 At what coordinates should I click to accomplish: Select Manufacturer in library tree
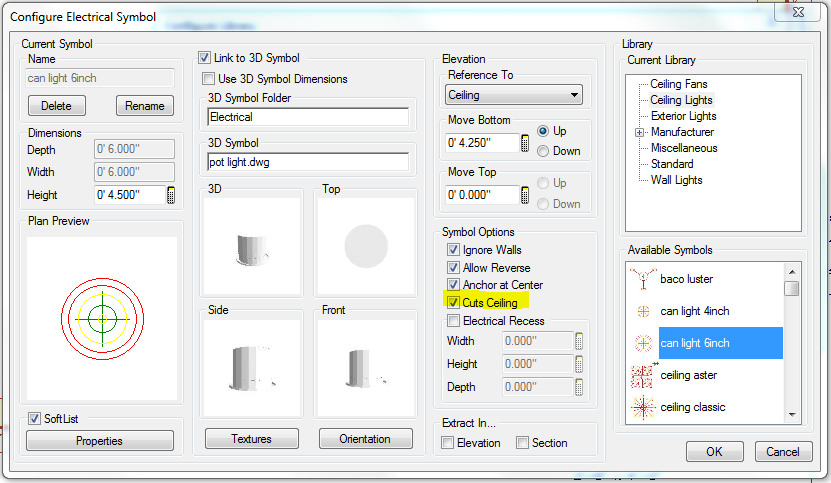click(x=682, y=132)
